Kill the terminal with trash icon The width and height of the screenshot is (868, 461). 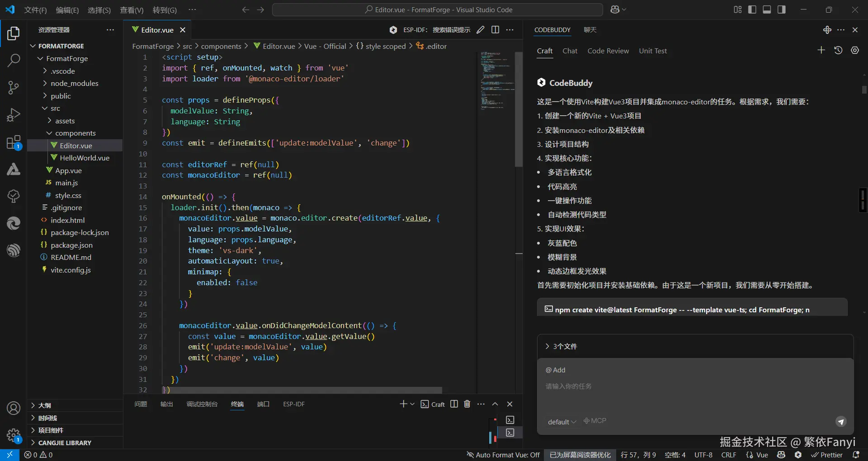point(467,404)
